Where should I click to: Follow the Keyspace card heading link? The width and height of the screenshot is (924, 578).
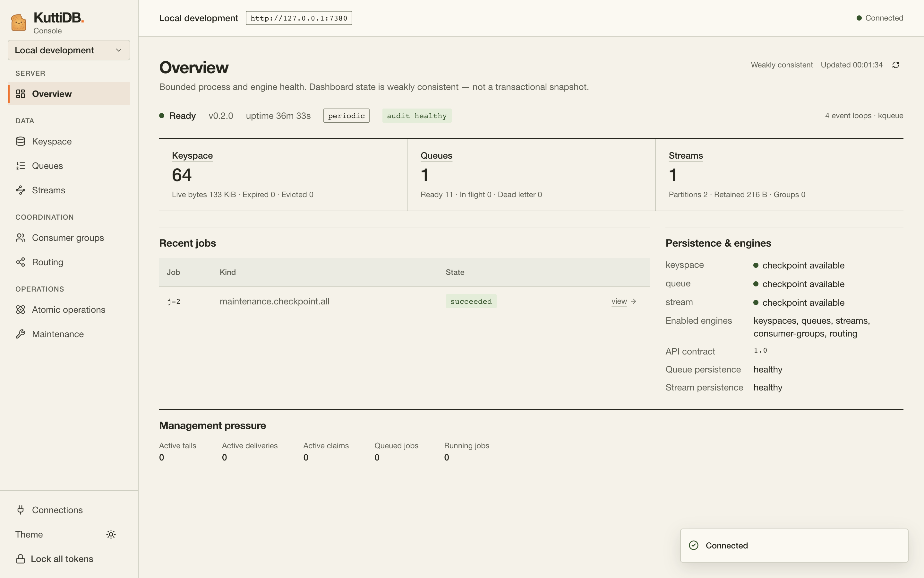click(192, 156)
